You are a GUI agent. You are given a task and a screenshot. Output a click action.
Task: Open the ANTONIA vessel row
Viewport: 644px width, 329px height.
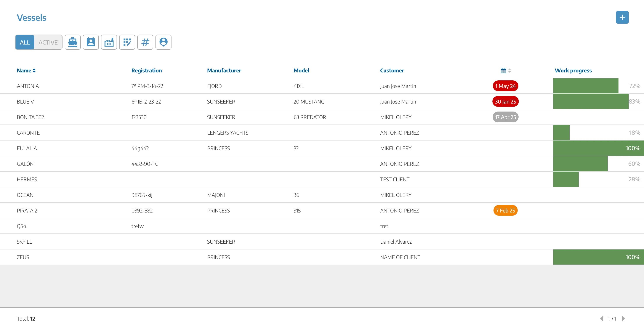click(28, 86)
